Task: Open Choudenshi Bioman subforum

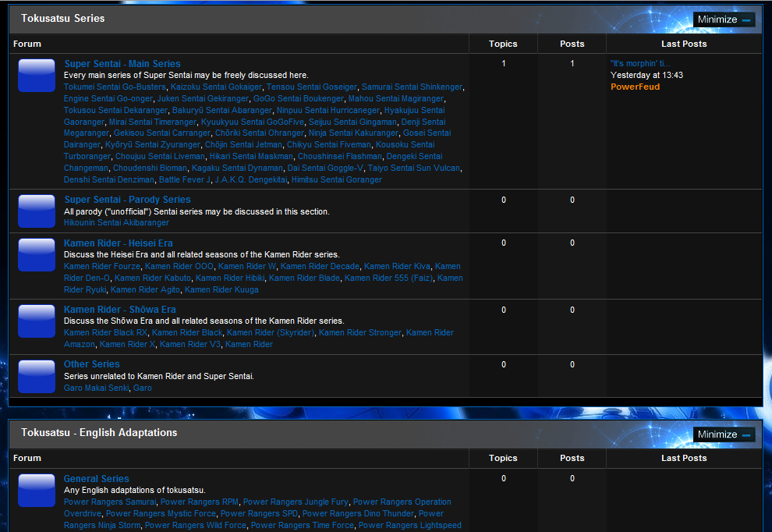Action: 150,168
